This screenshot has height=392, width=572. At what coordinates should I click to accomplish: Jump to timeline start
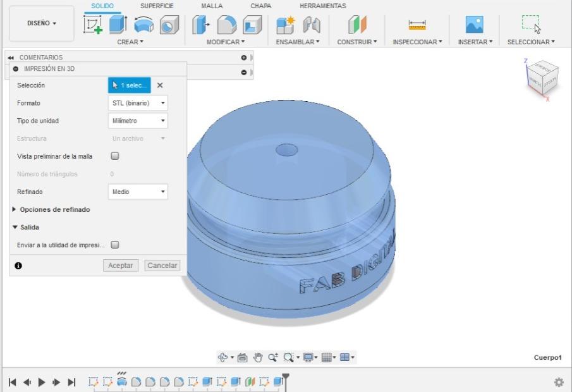coord(12,382)
